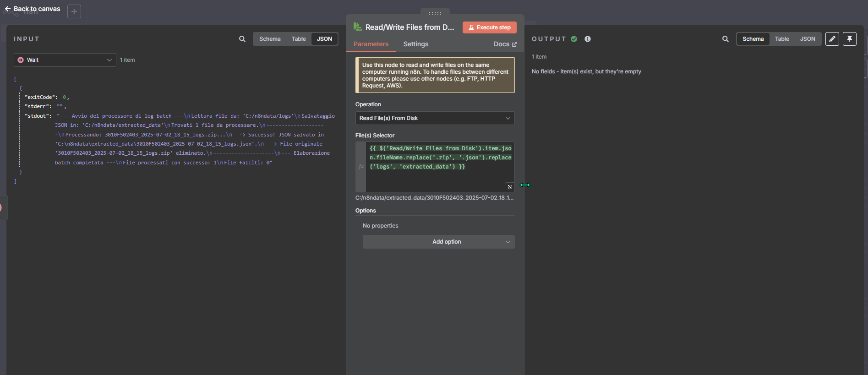The height and width of the screenshot is (375, 868).
Task: Grab the node panel drag handle dots
Action: (x=435, y=13)
